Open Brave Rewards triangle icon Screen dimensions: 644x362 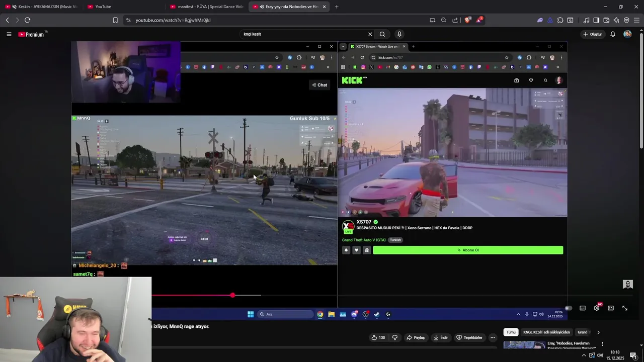[479, 20]
